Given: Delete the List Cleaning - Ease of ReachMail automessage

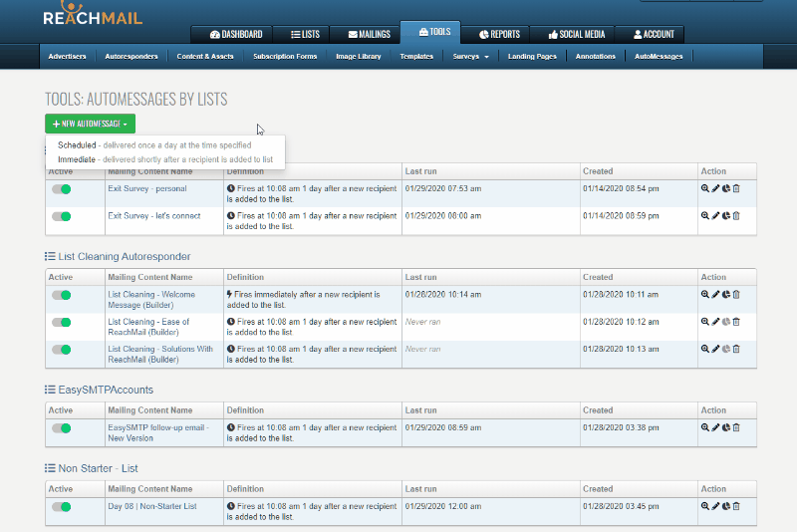Looking at the screenshot, I should coord(736,322).
